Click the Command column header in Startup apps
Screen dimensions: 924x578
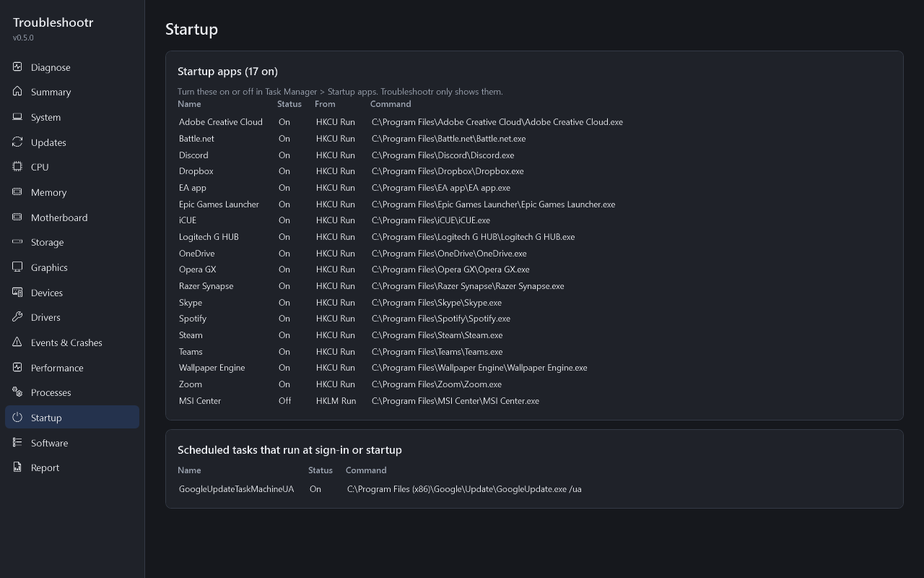pyautogui.click(x=391, y=104)
